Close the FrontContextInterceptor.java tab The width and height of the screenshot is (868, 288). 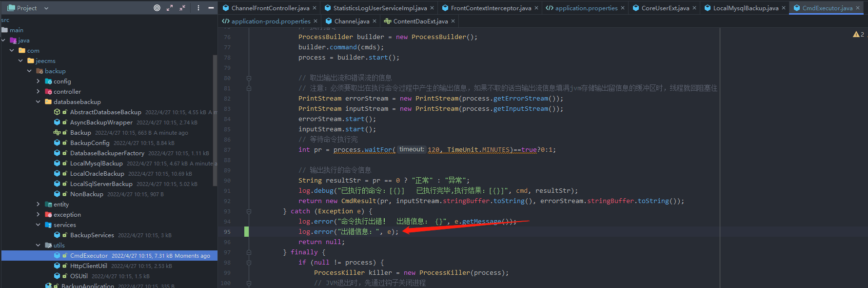pos(536,8)
